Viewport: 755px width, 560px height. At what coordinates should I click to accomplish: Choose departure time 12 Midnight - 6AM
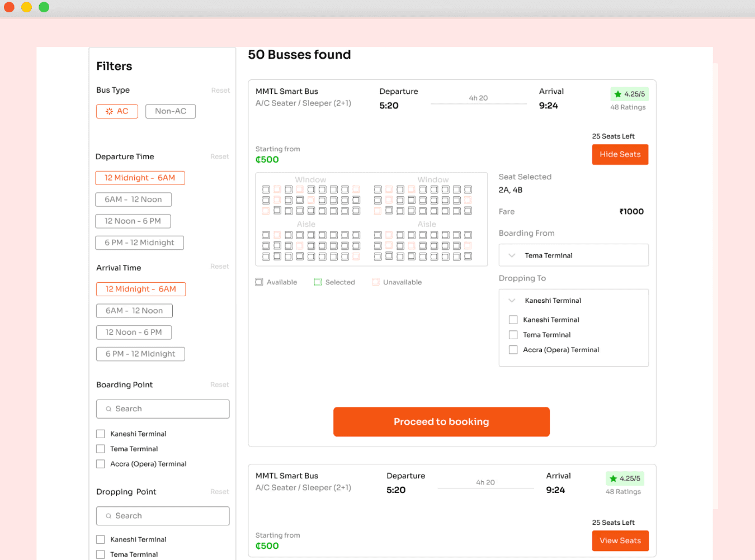click(140, 178)
